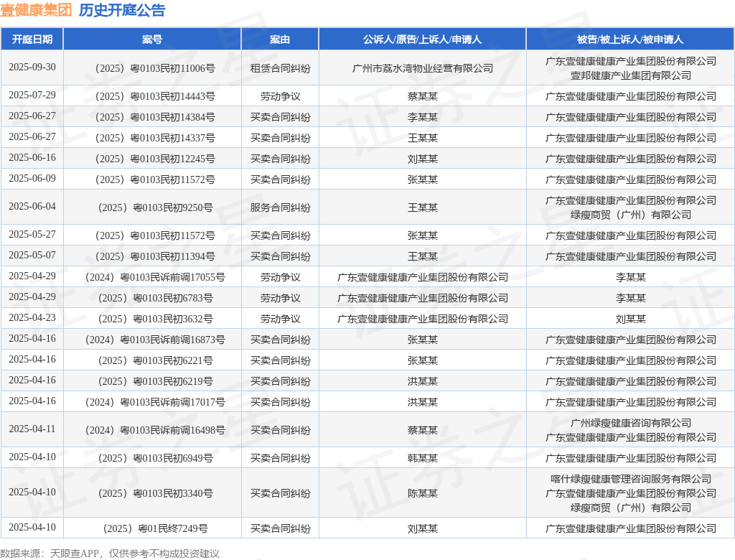Click 劳动争议 in the 14443号 row
This screenshot has width=735, height=560.
pos(281,97)
